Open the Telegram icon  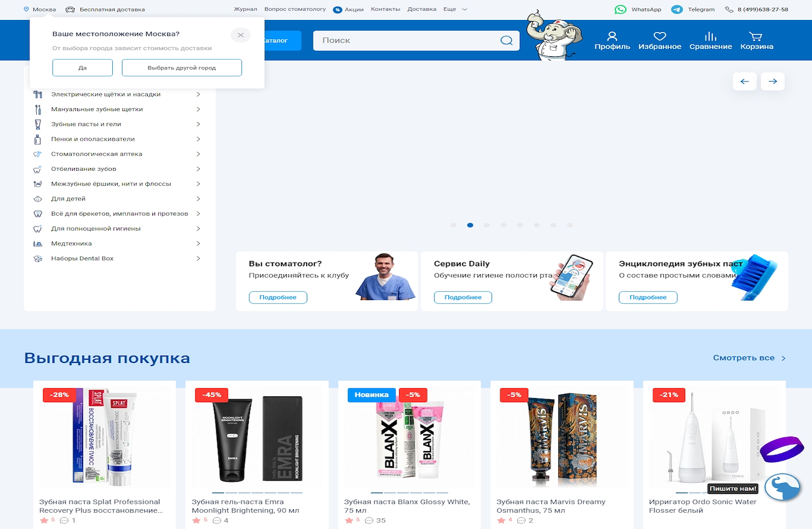click(677, 9)
